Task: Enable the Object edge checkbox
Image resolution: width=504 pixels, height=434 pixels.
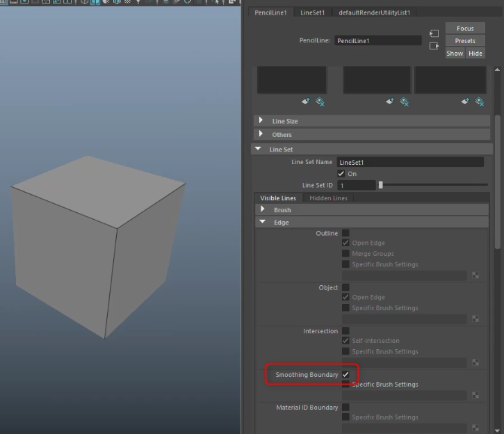Action: tap(346, 287)
